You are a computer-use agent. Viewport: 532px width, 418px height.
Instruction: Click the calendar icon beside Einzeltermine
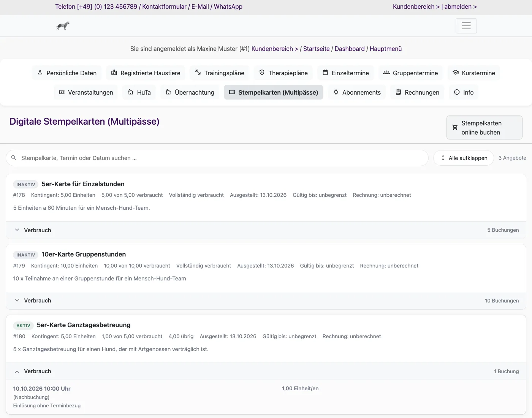[x=325, y=72]
